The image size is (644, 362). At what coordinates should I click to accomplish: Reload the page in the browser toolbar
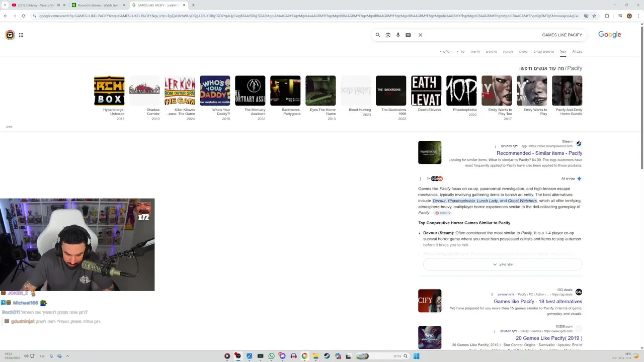tap(23, 16)
